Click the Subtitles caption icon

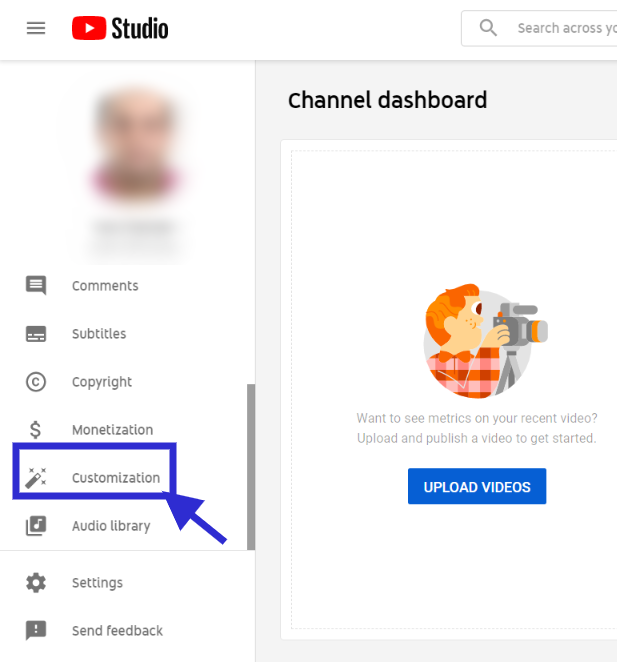[36, 334]
